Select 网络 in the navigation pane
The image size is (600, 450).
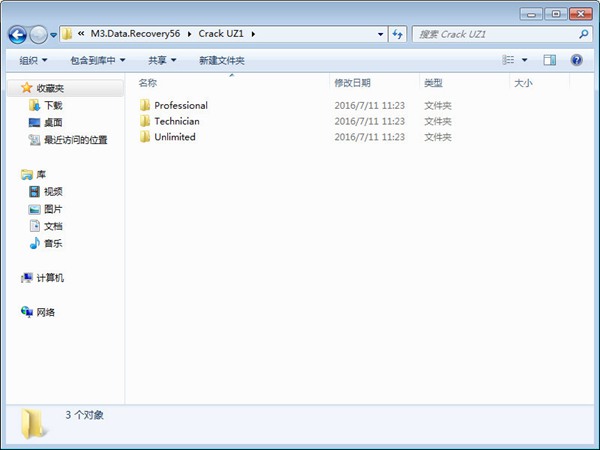click(46, 312)
